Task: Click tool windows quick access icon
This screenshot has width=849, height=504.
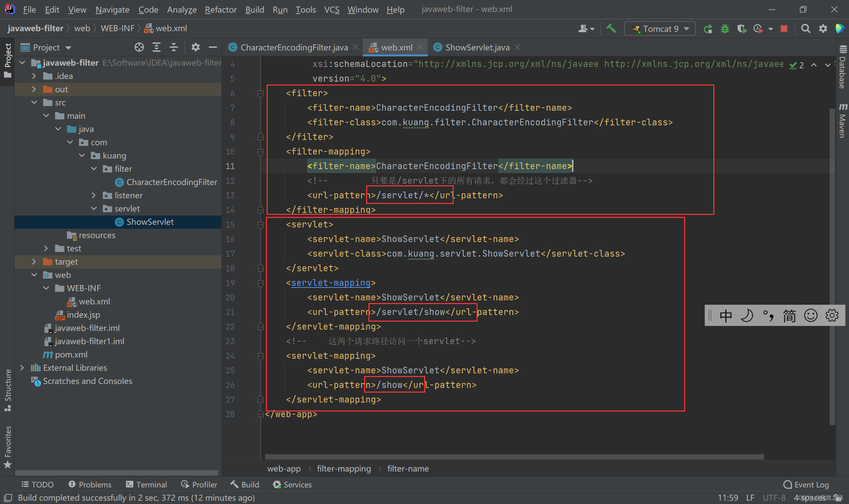Action: tap(8, 498)
